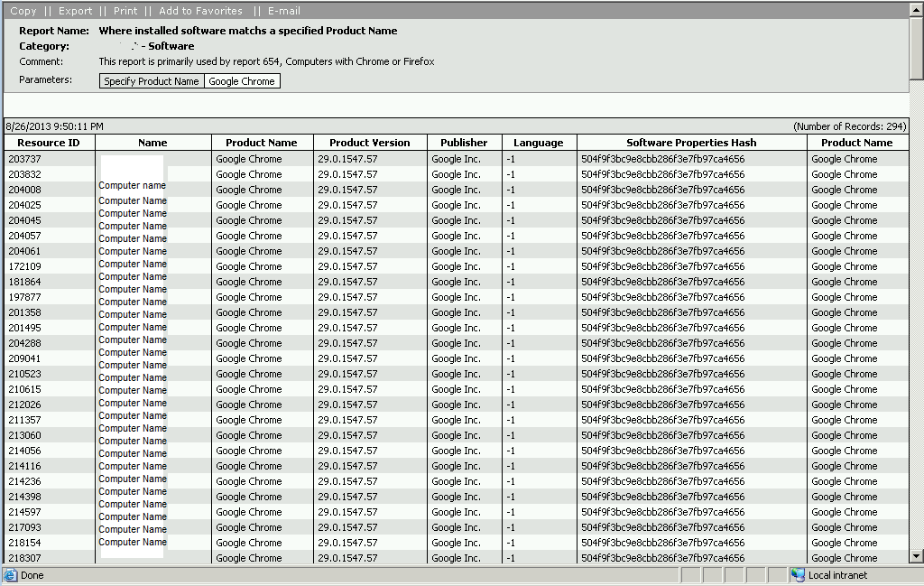This screenshot has height=586, width=924.
Task: Select Resource ID 214236 cell
Action: [x=50, y=481]
